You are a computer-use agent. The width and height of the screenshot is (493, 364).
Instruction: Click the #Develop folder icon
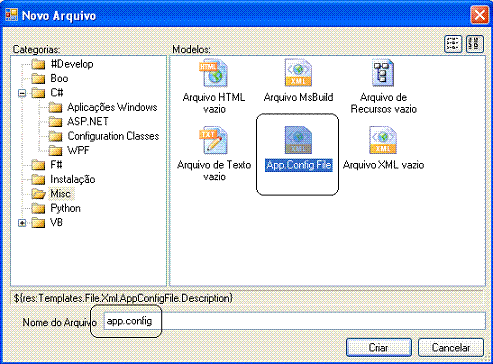pos(38,64)
